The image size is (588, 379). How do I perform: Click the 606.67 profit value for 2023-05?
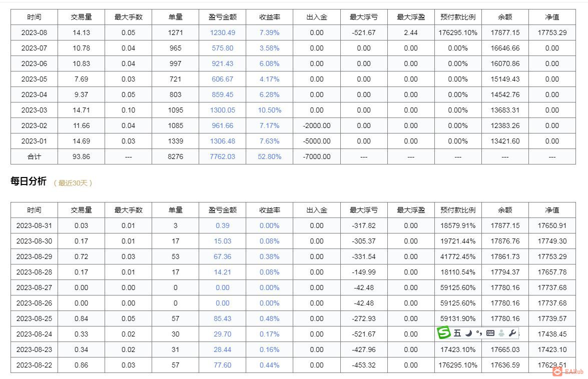pyautogui.click(x=222, y=79)
